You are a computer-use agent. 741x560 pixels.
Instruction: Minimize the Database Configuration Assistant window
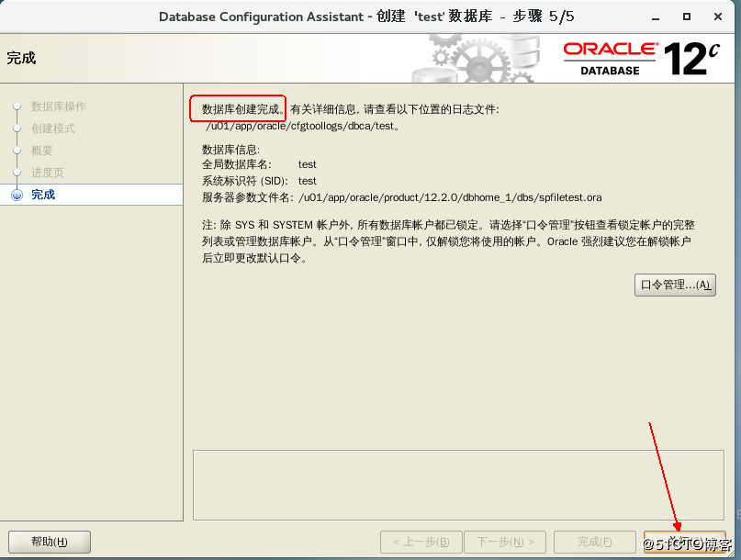pyautogui.click(x=655, y=17)
